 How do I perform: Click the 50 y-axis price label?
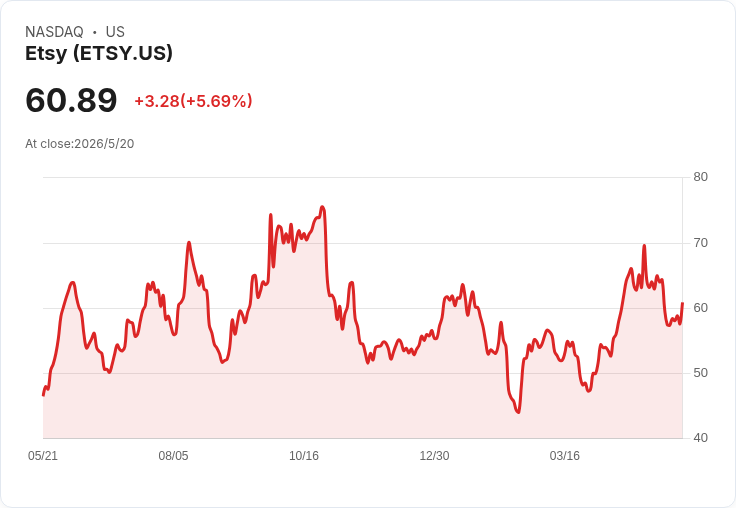click(700, 373)
